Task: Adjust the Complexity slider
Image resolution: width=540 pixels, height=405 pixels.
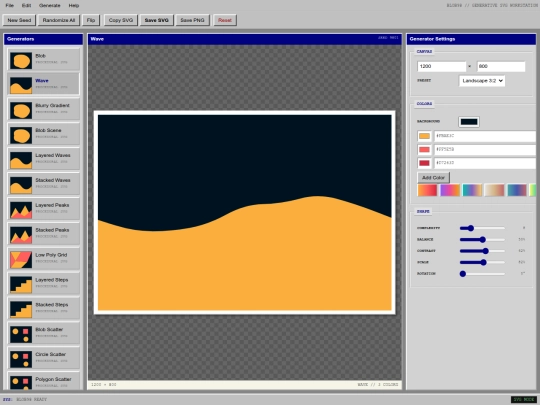Action: (x=482, y=228)
